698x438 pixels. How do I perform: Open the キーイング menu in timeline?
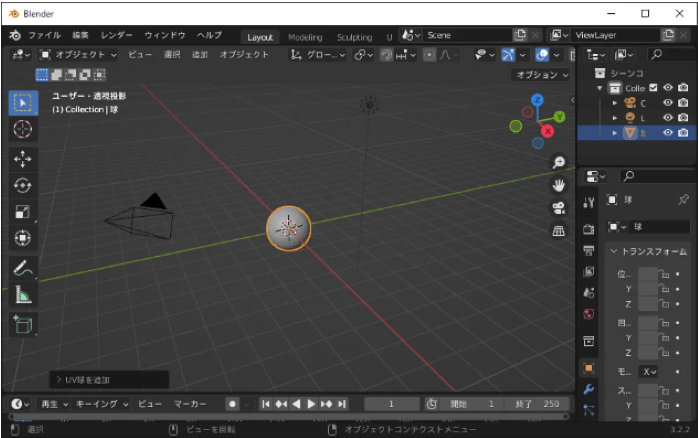pyautogui.click(x=104, y=404)
